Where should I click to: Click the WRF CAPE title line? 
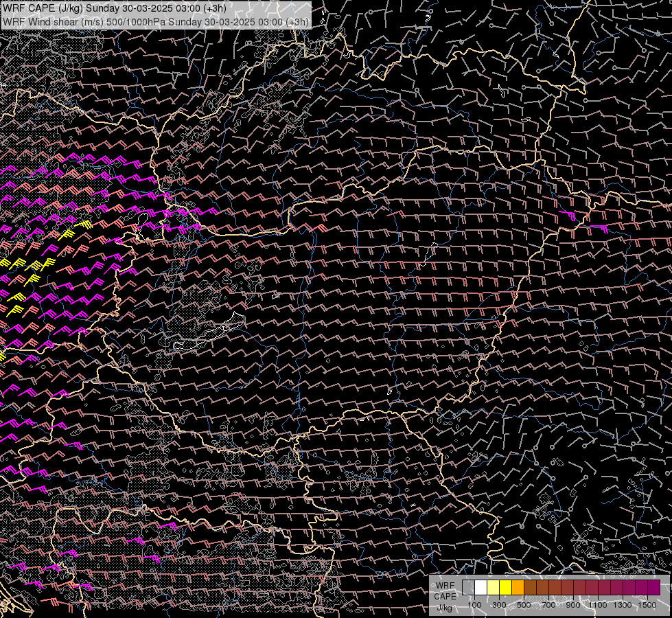coord(115,8)
